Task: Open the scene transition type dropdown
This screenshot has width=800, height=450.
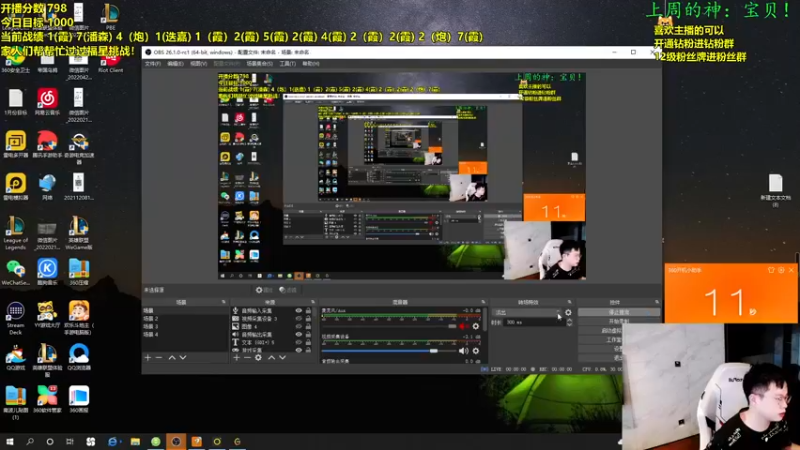Action: tap(527, 312)
